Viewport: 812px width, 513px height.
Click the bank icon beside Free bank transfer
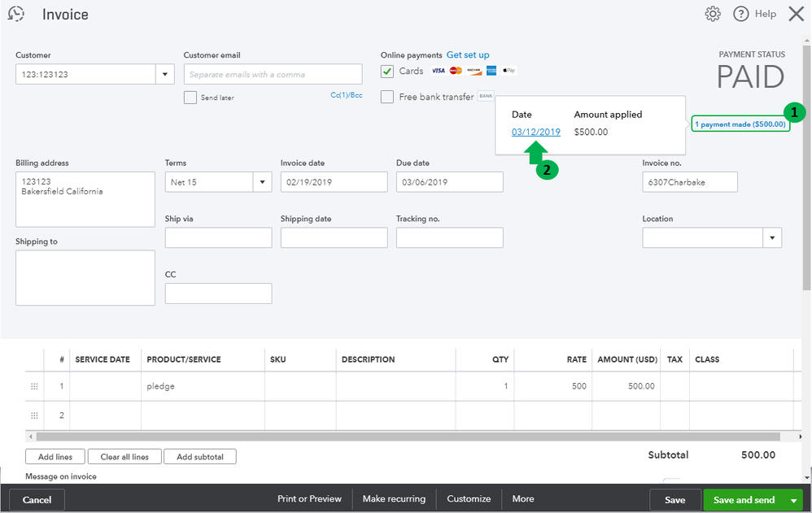[486, 96]
